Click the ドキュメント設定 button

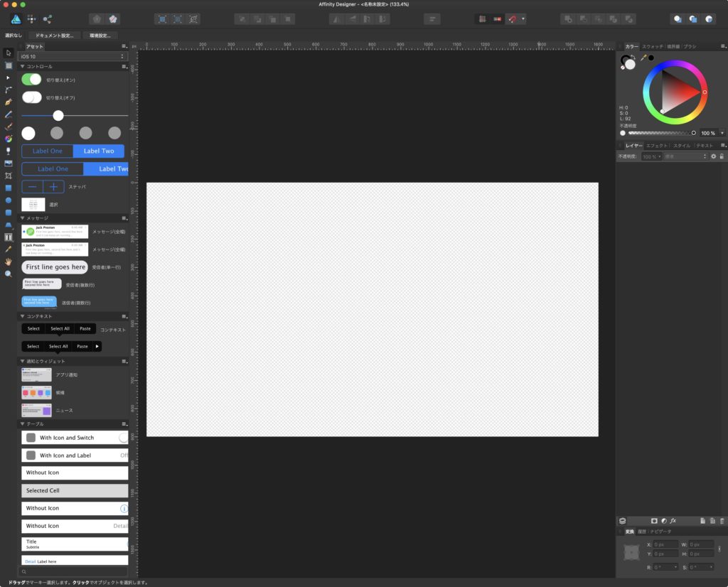click(x=54, y=36)
